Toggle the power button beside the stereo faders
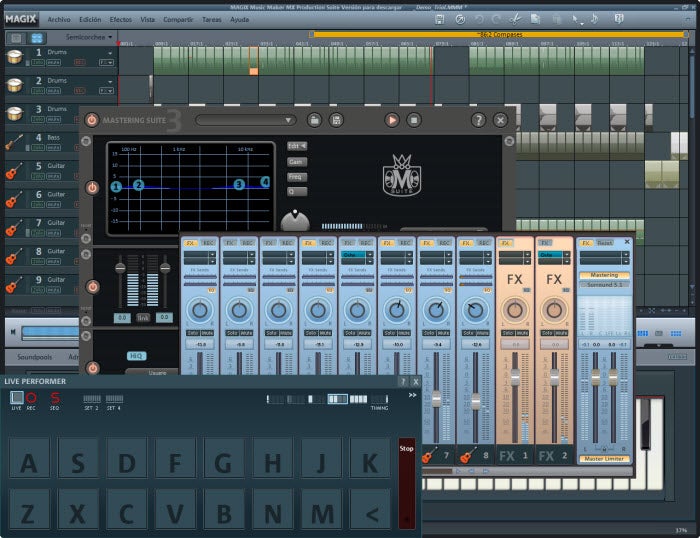 click(x=93, y=287)
